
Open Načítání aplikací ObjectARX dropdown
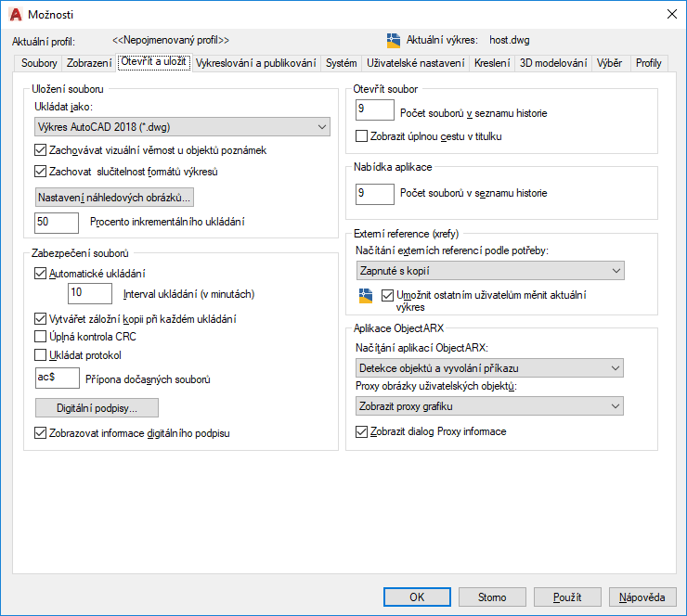pos(490,368)
